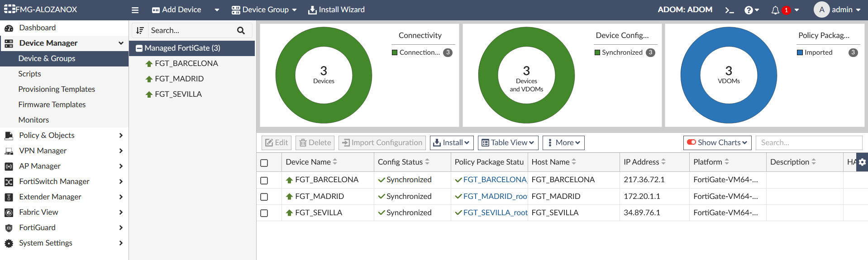Viewport: 868px width, 260px height.
Task: Click the green Synchronized legend swatch
Action: pyautogui.click(x=597, y=52)
